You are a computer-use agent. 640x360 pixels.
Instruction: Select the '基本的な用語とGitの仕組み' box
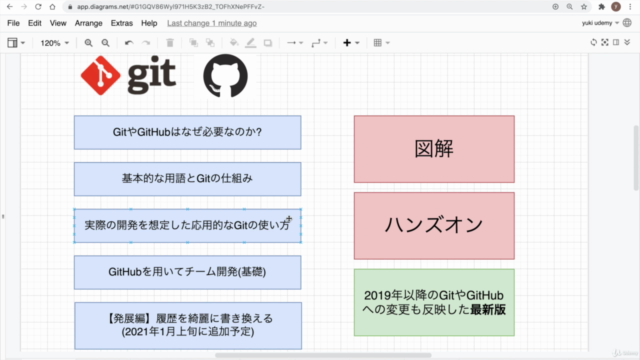pyautogui.click(x=188, y=179)
